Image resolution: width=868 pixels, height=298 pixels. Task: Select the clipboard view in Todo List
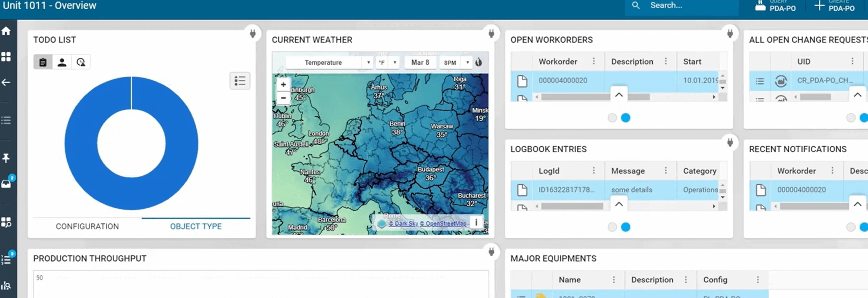43,62
